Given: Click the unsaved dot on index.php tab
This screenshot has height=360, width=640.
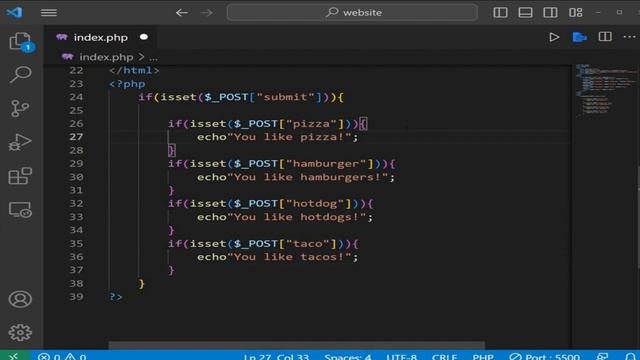Looking at the screenshot, I should (144, 37).
